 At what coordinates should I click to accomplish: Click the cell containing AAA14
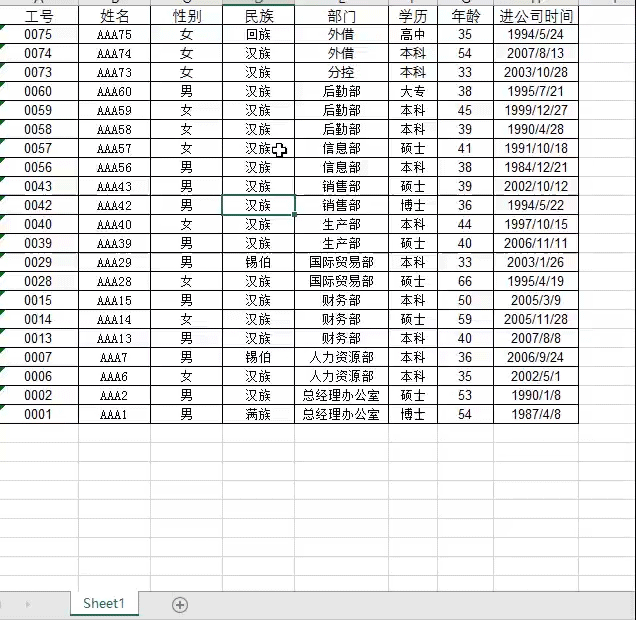coord(114,320)
